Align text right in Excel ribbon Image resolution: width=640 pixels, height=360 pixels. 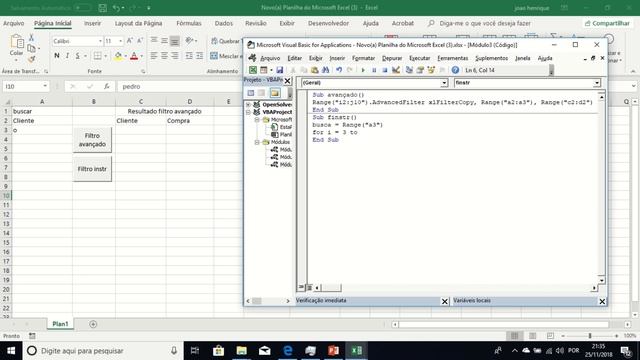click(175, 56)
